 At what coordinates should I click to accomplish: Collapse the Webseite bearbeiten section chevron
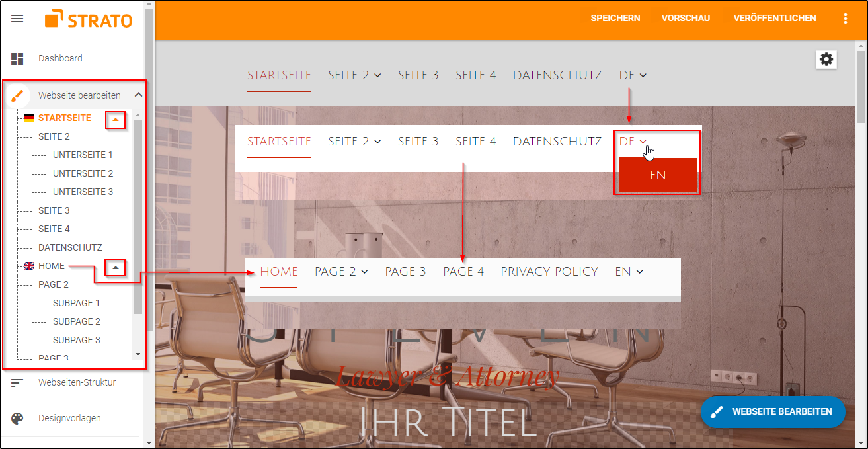click(138, 95)
